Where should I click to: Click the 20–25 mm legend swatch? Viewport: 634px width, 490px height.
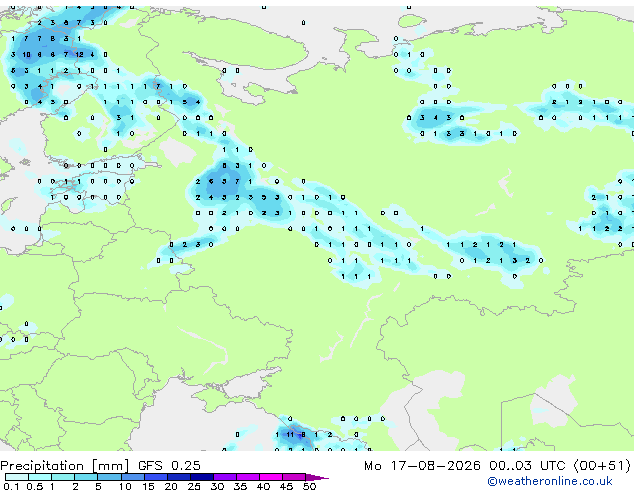coord(178,477)
